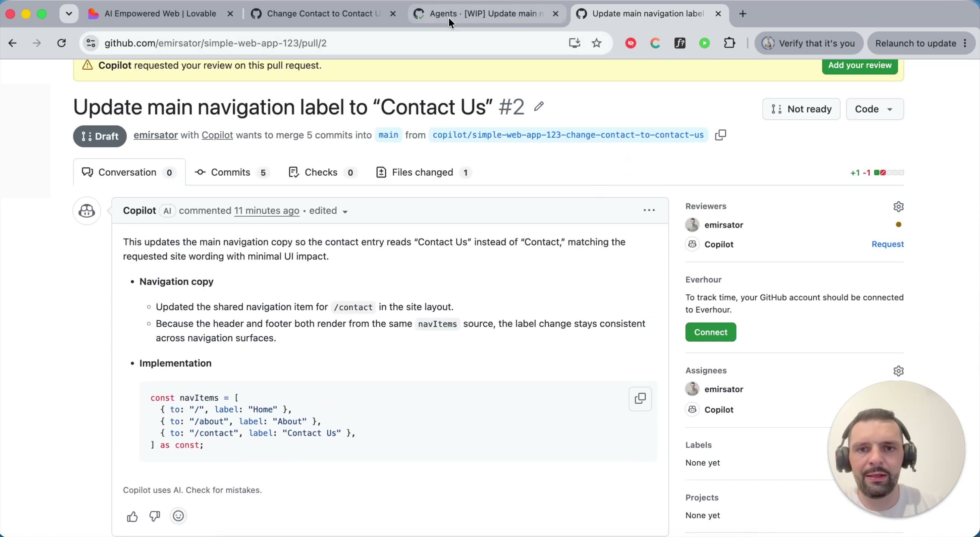Open the Files changed tab
Screen dimensions: 980x537
coord(424,172)
